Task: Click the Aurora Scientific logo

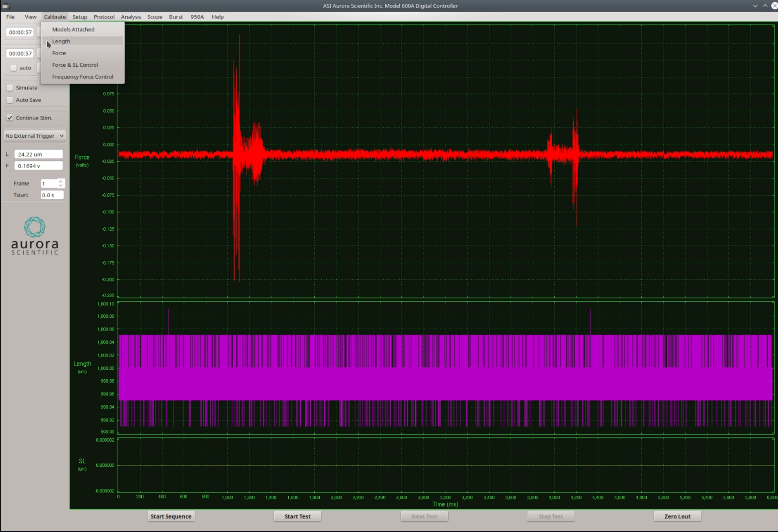Action: [x=35, y=236]
